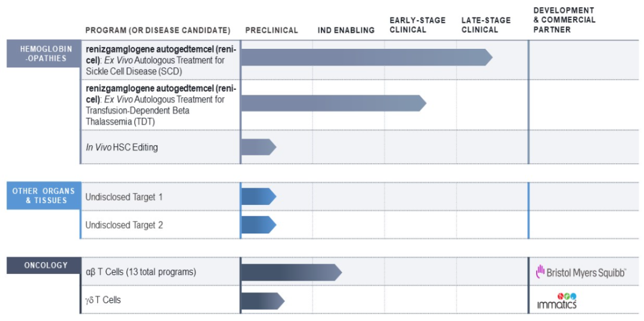Click the Late-Stage Clinical column header
Image resolution: width=644 pixels, height=321 pixels.
(x=486, y=25)
